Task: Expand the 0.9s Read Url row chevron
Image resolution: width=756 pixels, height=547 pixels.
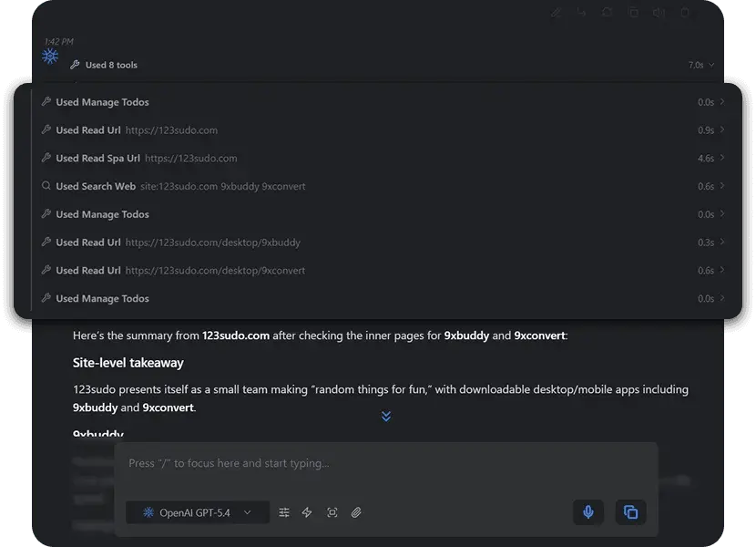Action: coord(721,129)
